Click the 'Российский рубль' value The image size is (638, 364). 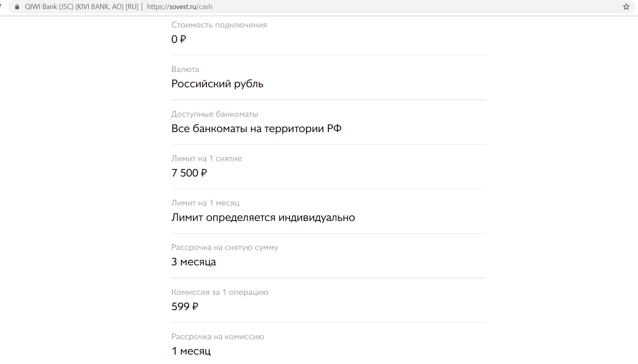pyautogui.click(x=217, y=84)
